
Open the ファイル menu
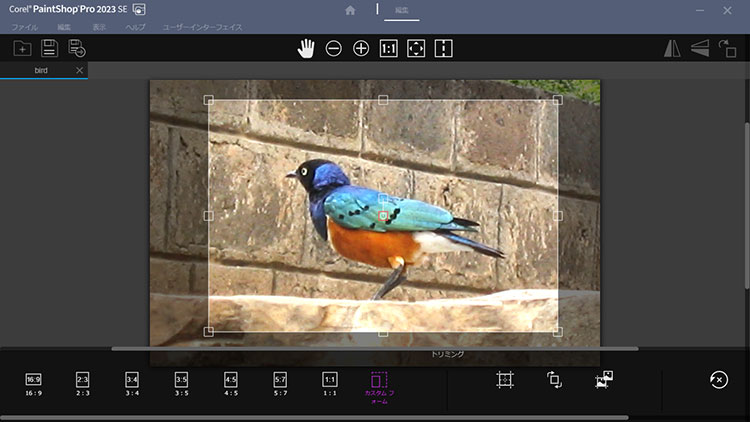(24, 27)
